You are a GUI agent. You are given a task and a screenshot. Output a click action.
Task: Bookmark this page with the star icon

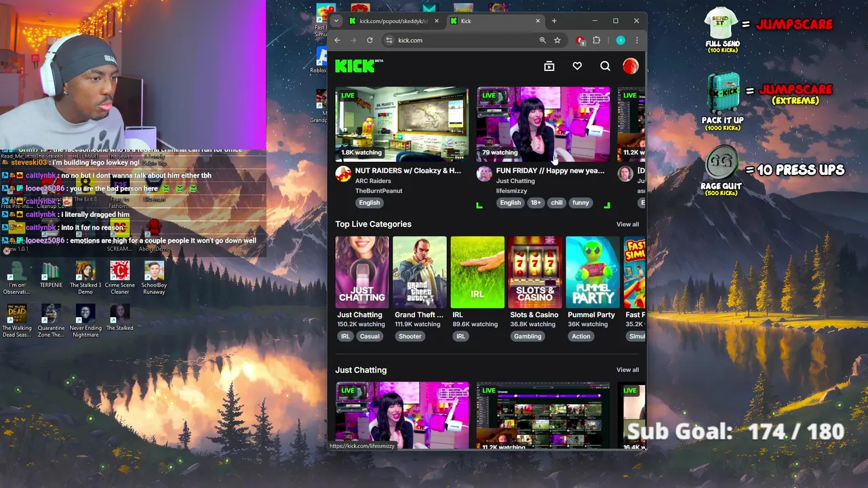tap(557, 40)
